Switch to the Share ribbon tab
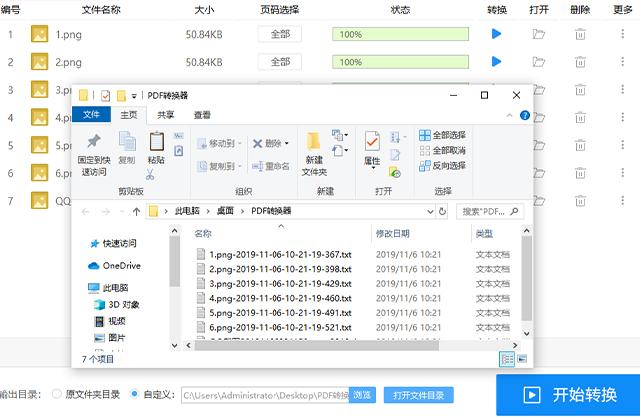Screen dimensions: 640x420 (166, 115)
